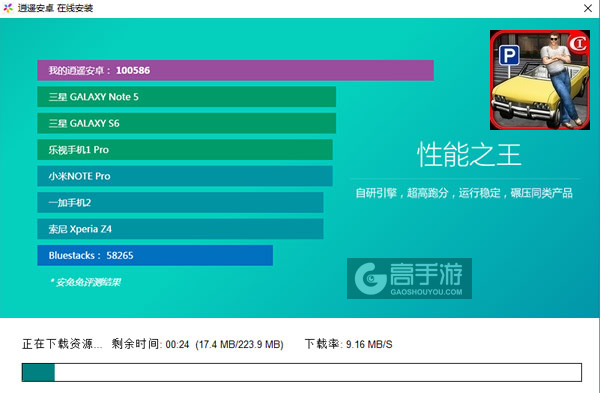Click the remaining time 00:24 value
Image resolution: width=600 pixels, height=393 pixels.
click(177, 344)
